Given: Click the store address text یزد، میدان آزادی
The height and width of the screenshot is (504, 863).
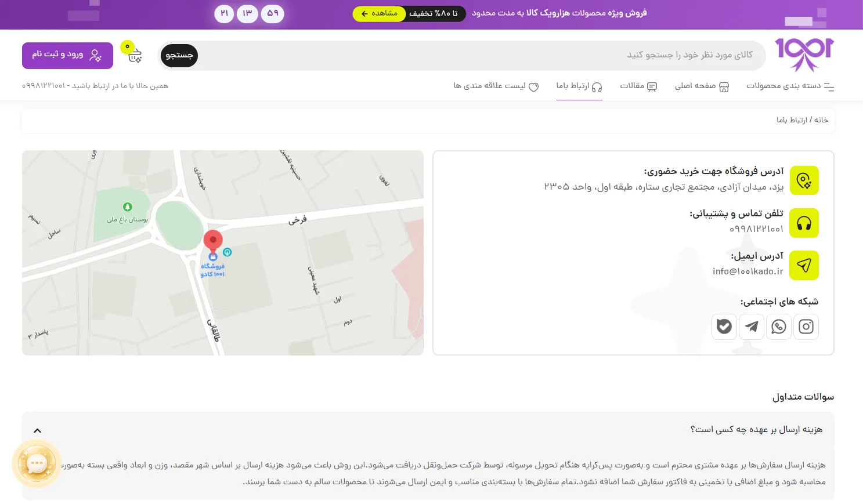Looking at the screenshot, I should pyautogui.click(x=663, y=187).
